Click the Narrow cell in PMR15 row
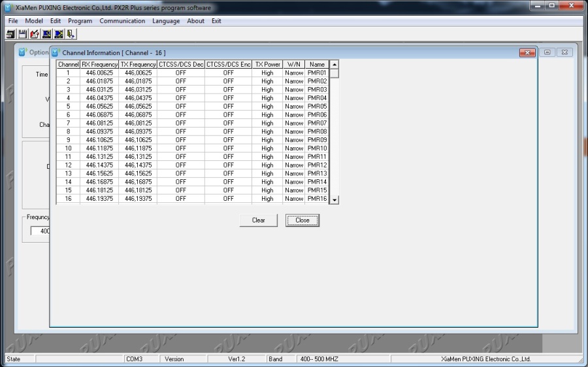The image size is (588, 367). point(293,190)
